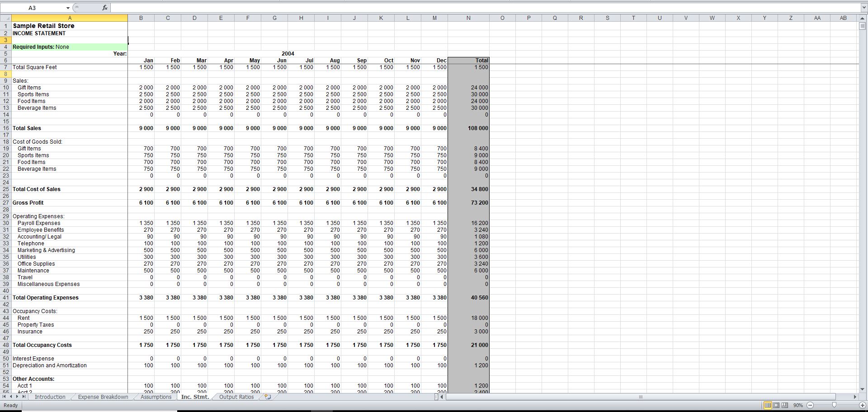Open the Introduction worksheet
This screenshot has width=868, height=412.
click(50, 397)
